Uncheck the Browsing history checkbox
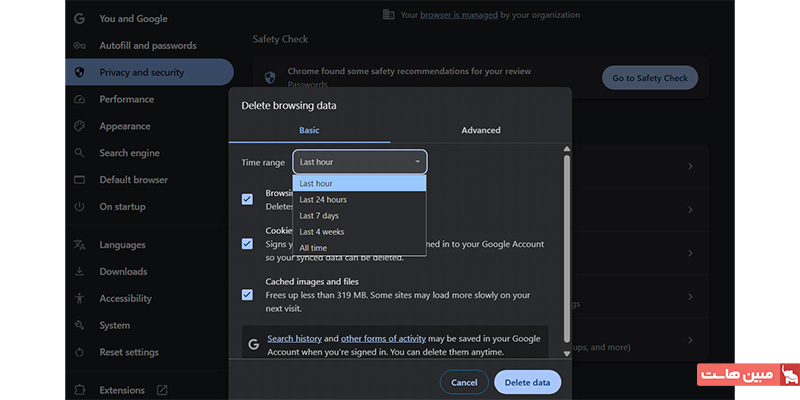The height and width of the screenshot is (400, 800). tap(247, 199)
